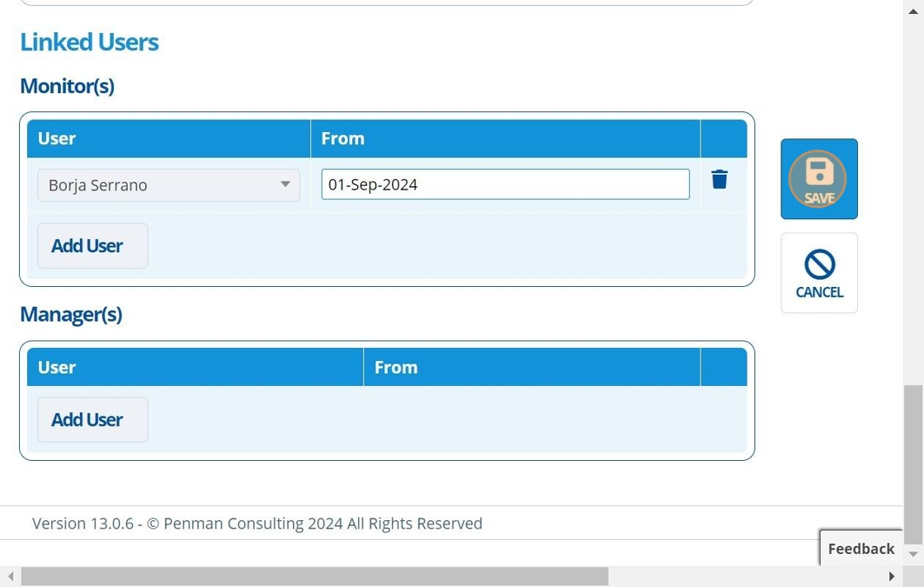Click the vertical scrollbar up arrow

[x=913, y=8]
